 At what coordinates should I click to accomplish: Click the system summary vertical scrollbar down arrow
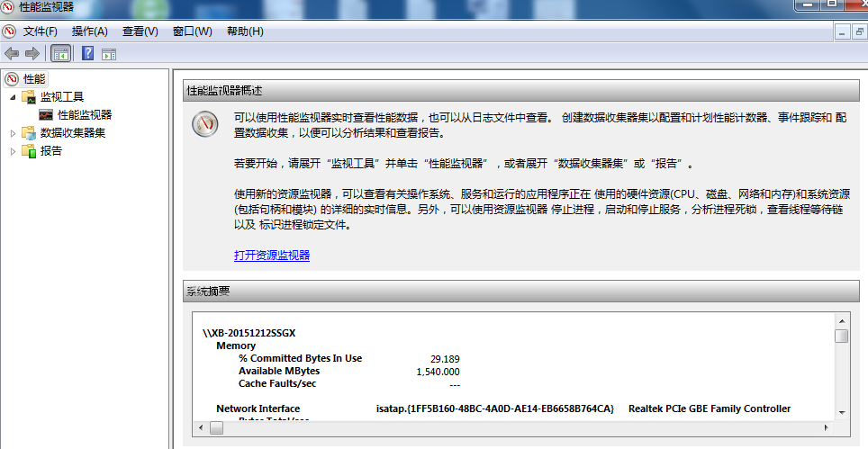[841, 412]
